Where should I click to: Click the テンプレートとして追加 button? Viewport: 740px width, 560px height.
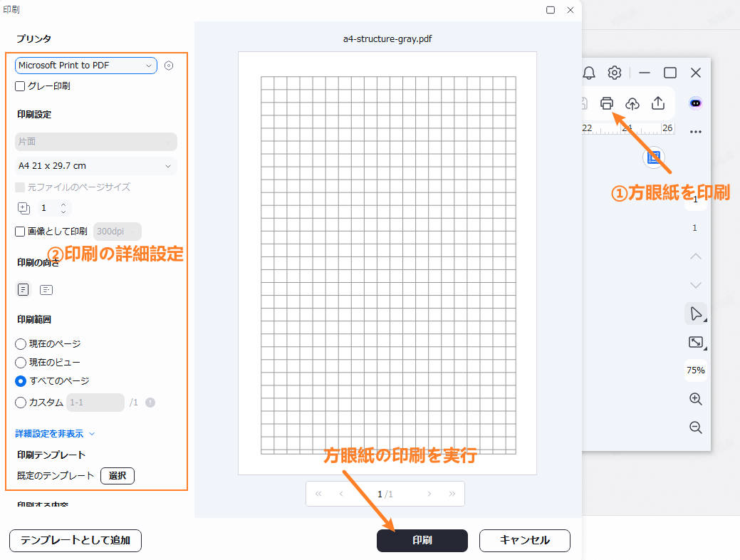click(75, 540)
